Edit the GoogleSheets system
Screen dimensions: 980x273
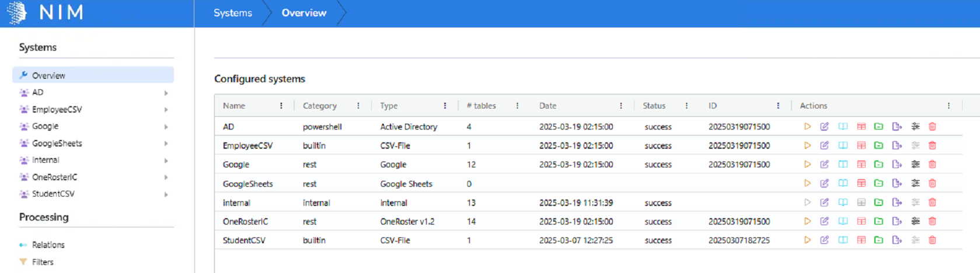[824, 183]
